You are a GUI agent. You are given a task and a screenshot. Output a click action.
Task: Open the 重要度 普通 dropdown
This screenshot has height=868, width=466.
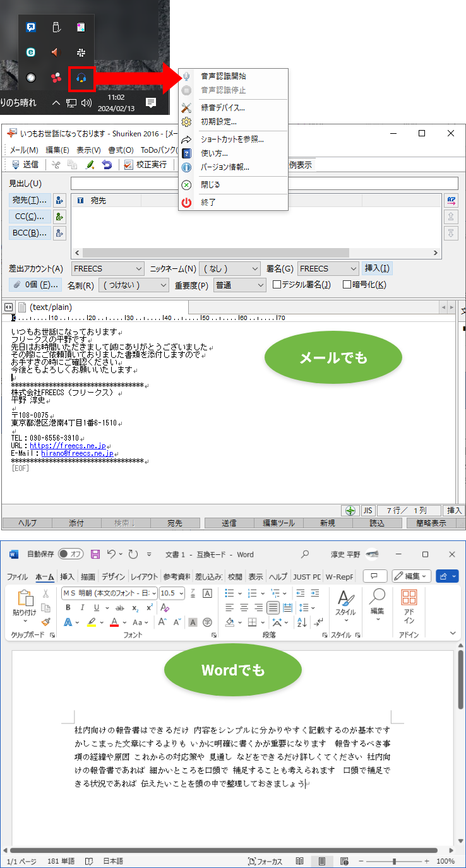(x=240, y=285)
